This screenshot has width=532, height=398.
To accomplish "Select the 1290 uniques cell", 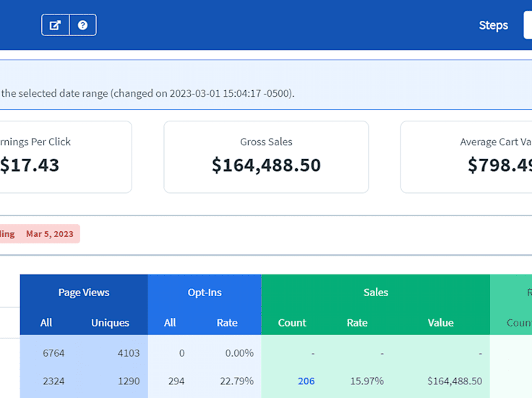I will 129,381.
